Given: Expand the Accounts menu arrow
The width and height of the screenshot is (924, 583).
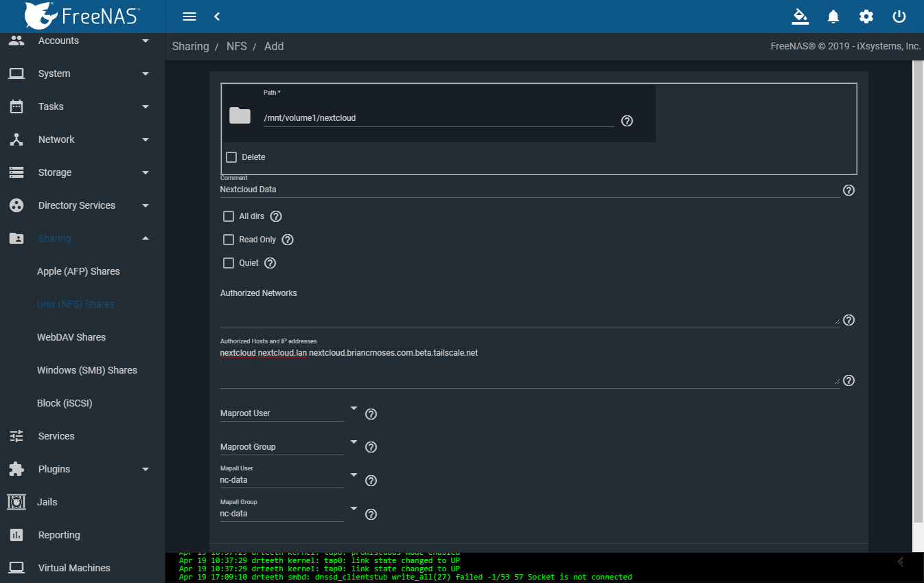Looking at the screenshot, I should point(145,41).
